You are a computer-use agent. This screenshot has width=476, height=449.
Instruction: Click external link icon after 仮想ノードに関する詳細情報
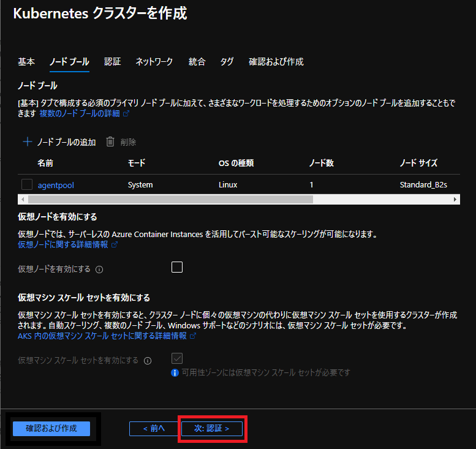click(115, 244)
